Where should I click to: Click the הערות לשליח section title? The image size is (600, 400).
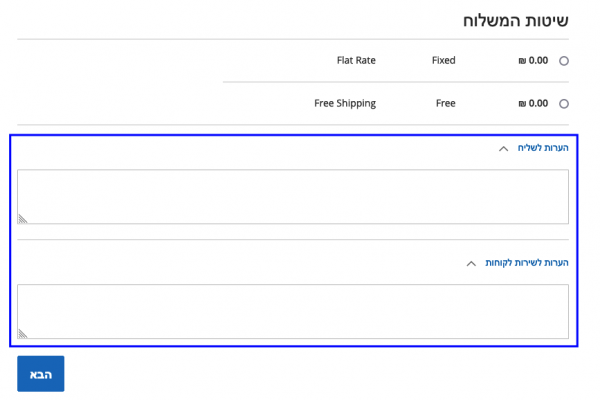tap(543, 149)
